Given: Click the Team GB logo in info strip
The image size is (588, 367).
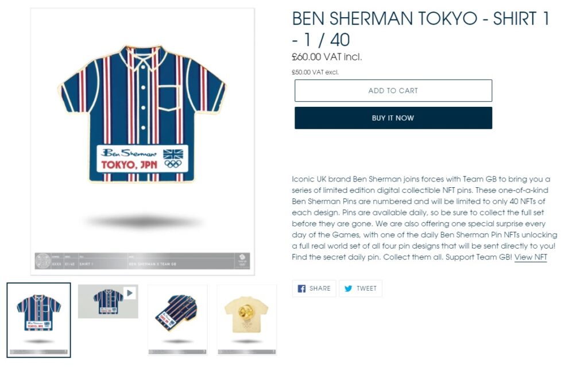Looking at the screenshot, I should click(x=242, y=260).
